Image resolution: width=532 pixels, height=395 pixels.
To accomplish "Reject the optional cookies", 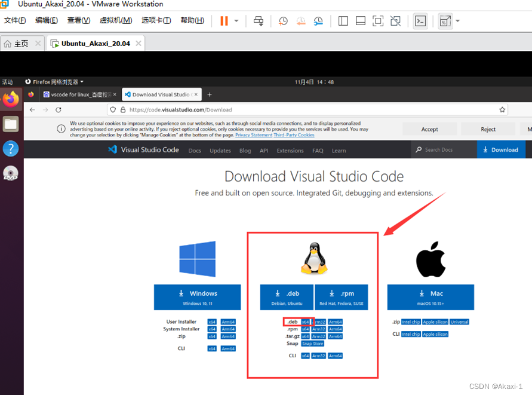I will point(488,129).
